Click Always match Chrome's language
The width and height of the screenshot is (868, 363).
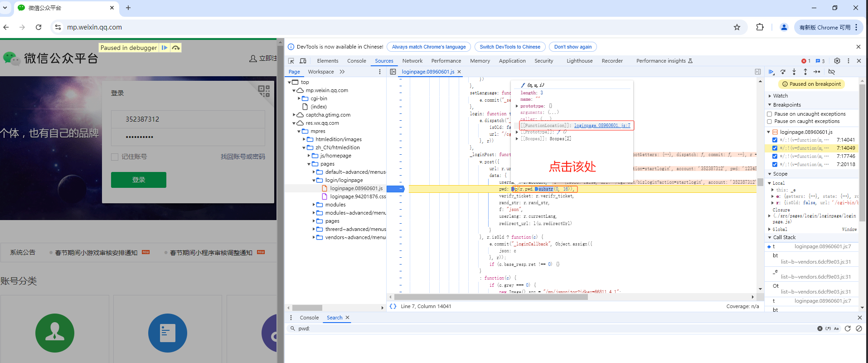[x=429, y=47]
